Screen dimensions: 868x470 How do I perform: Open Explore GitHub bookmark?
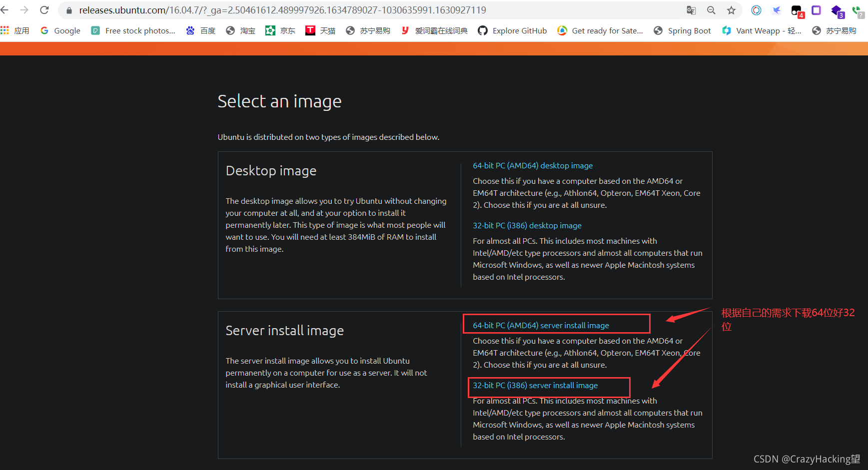pos(512,30)
